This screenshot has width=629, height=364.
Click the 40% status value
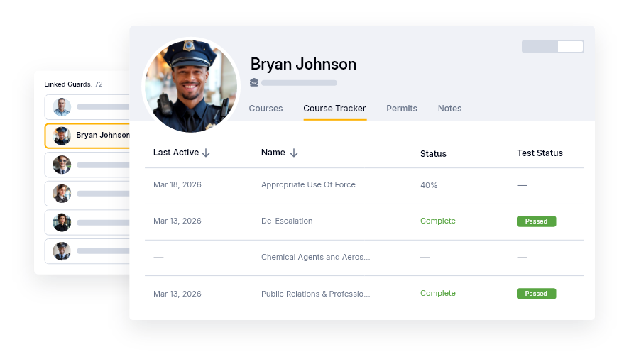point(429,185)
